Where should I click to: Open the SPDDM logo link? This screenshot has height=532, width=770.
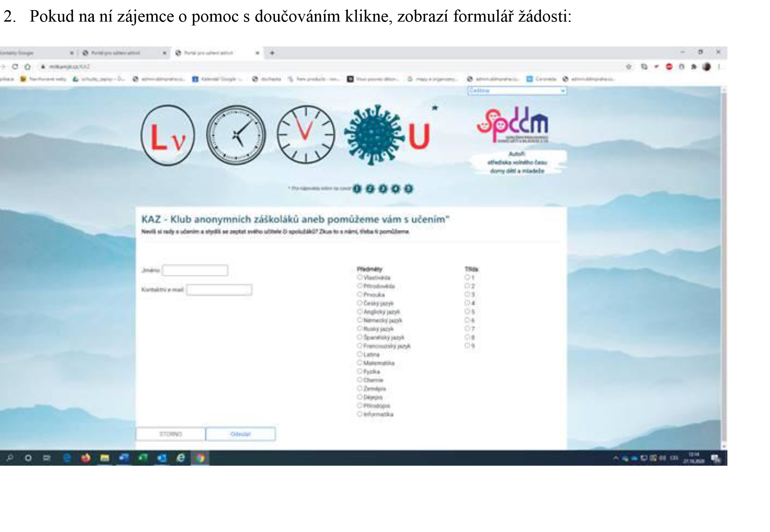pyautogui.click(x=512, y=125)
